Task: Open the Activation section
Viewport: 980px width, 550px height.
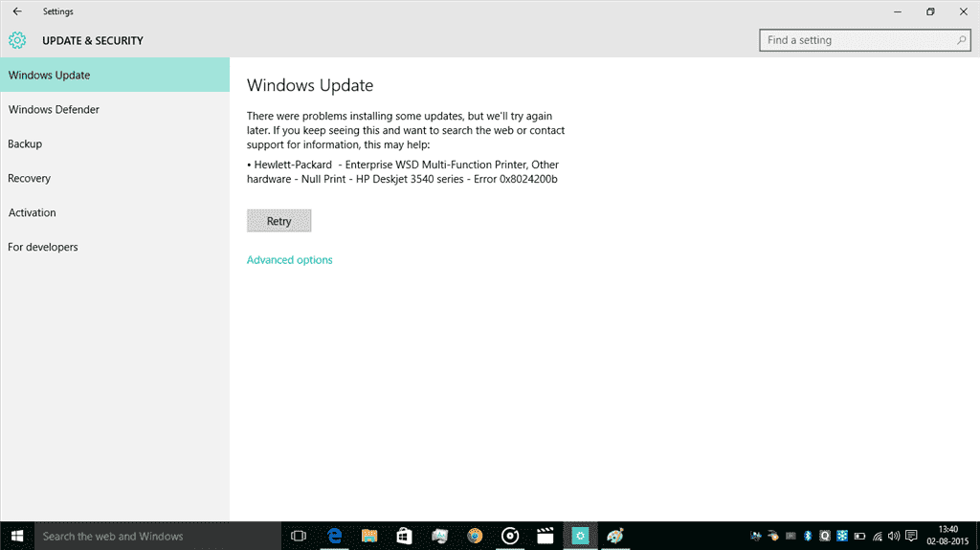Action: coord(115,212)
